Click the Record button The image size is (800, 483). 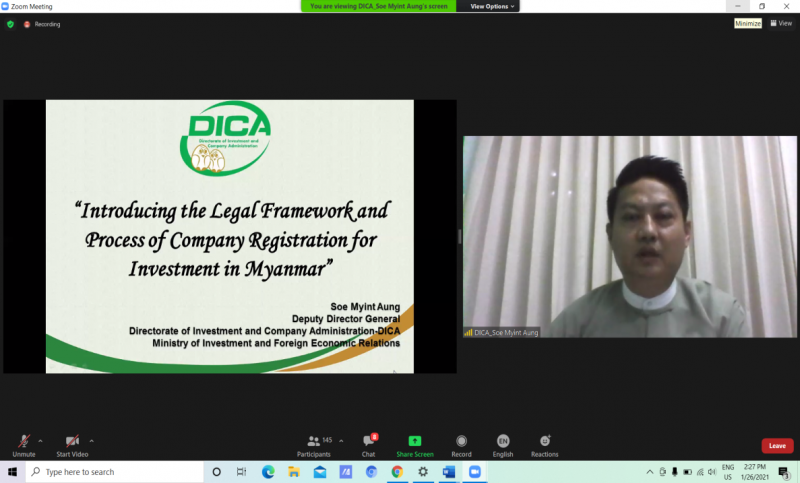click(x=461, y=443)
